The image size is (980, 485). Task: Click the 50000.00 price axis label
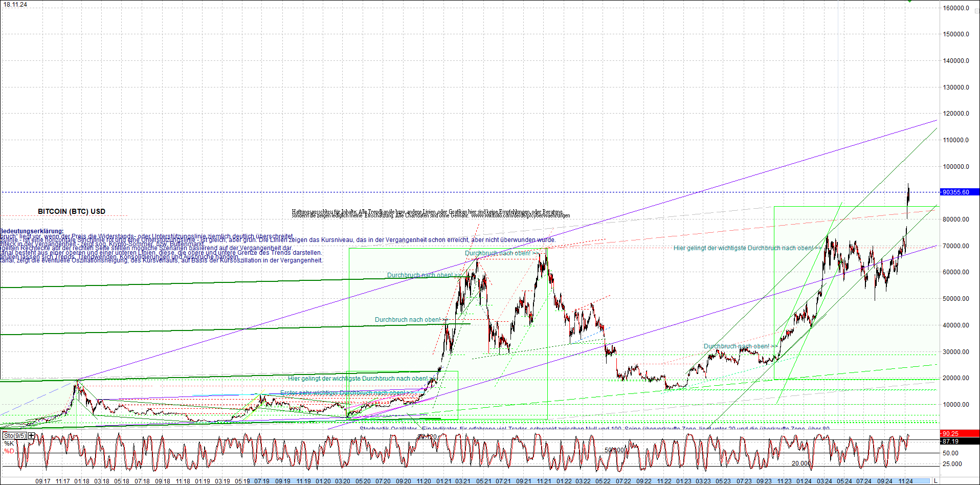pos(956,299)
